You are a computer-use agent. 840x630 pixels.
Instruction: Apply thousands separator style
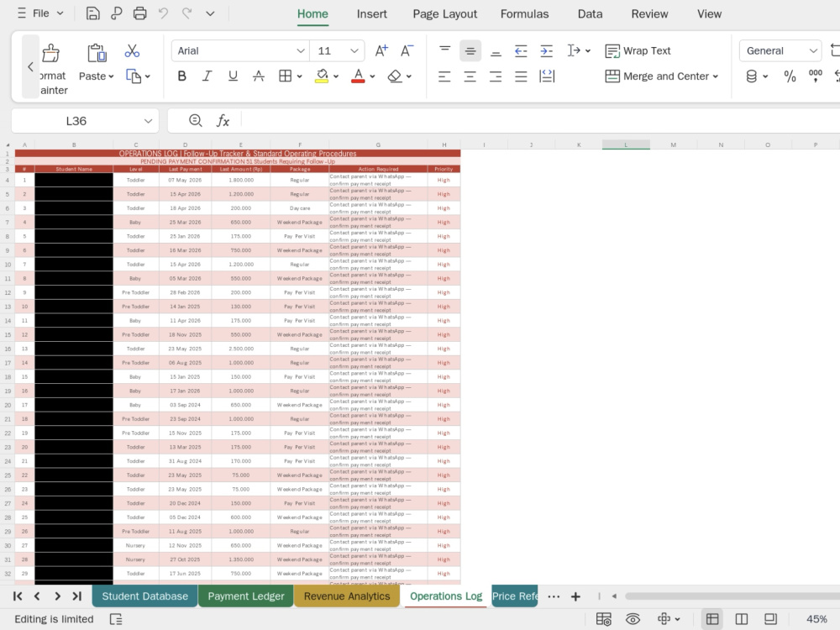click(816, 76)
